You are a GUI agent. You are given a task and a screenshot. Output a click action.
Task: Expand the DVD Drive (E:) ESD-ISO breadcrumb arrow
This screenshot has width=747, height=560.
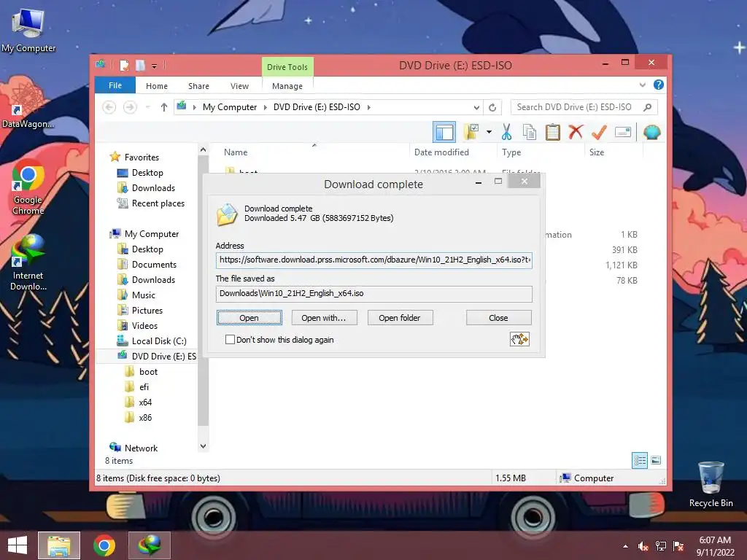368,107
